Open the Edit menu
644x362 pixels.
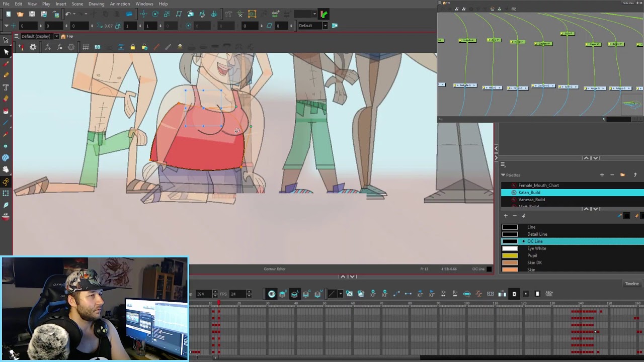coord(18,4)
